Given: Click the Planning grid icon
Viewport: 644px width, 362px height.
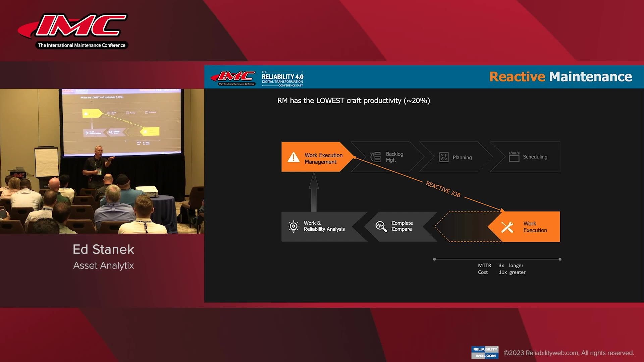Looking at the screenshot, I should [443, 157].
